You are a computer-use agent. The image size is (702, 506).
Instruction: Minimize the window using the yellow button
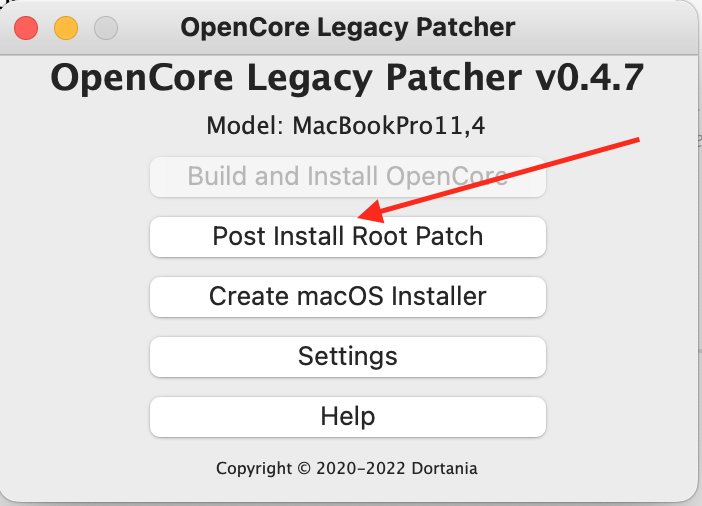66,28
